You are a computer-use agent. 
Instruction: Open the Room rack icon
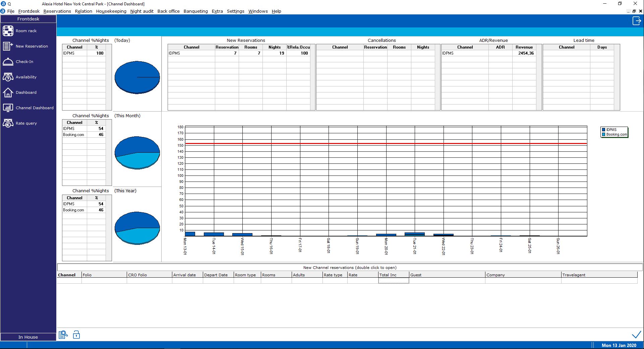point(8,31)
